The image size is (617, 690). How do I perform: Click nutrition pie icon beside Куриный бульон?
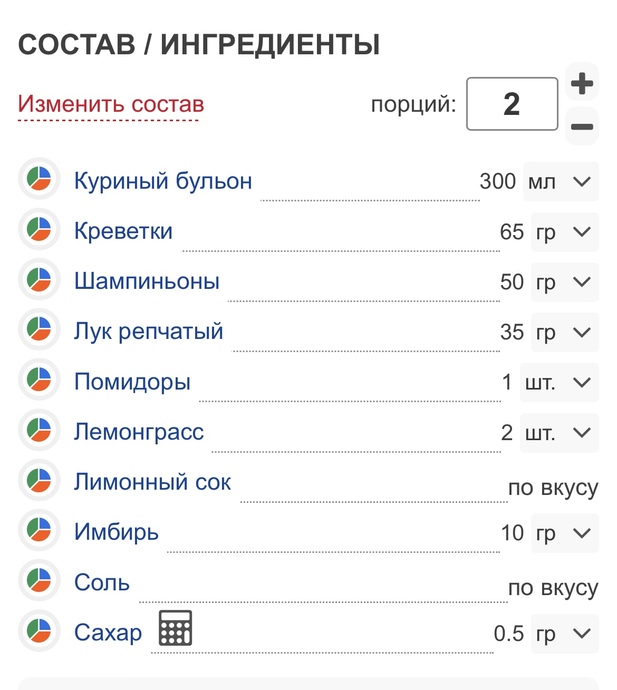(x=39, y=179)
